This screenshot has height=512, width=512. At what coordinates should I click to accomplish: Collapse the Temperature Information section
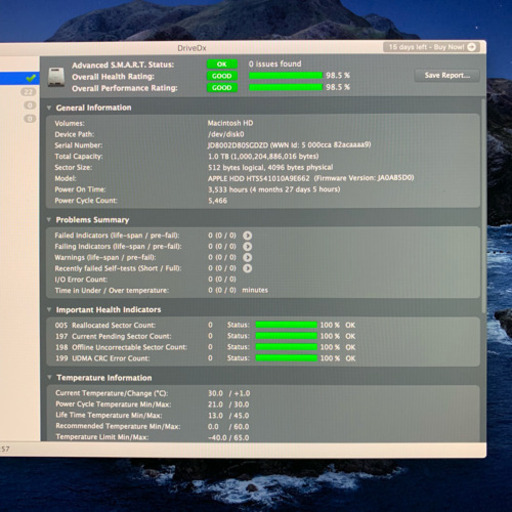[49, 377]
